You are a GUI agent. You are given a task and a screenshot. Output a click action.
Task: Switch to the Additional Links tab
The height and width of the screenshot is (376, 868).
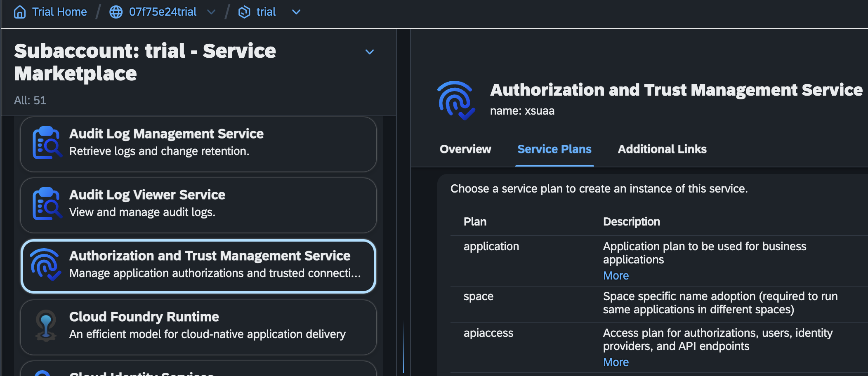[x=662, y=149]
